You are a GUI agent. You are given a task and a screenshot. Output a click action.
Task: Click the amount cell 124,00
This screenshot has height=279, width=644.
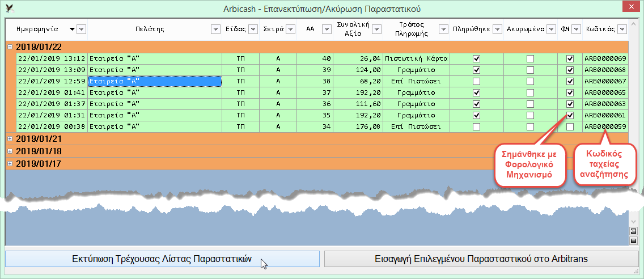[358, 70]
